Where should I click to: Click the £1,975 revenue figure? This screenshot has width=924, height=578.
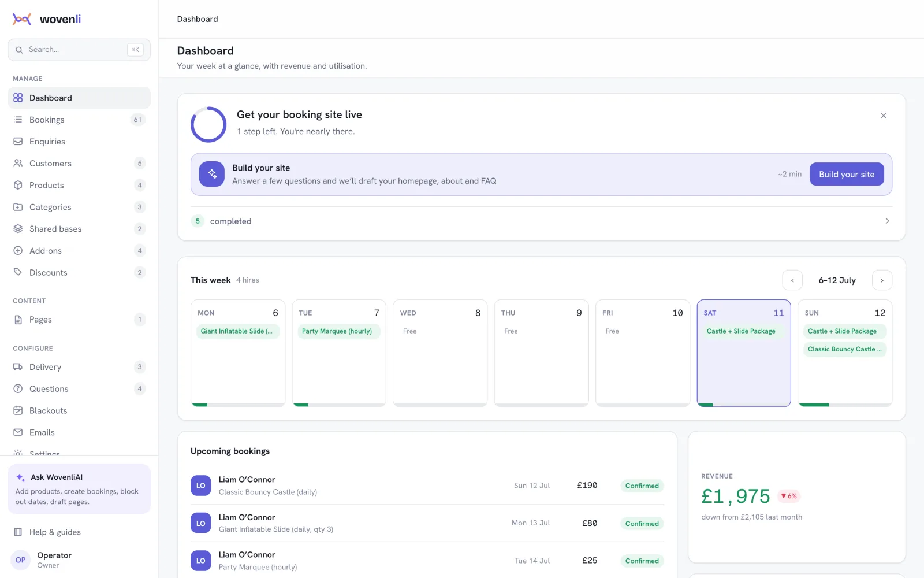point(736,497)
